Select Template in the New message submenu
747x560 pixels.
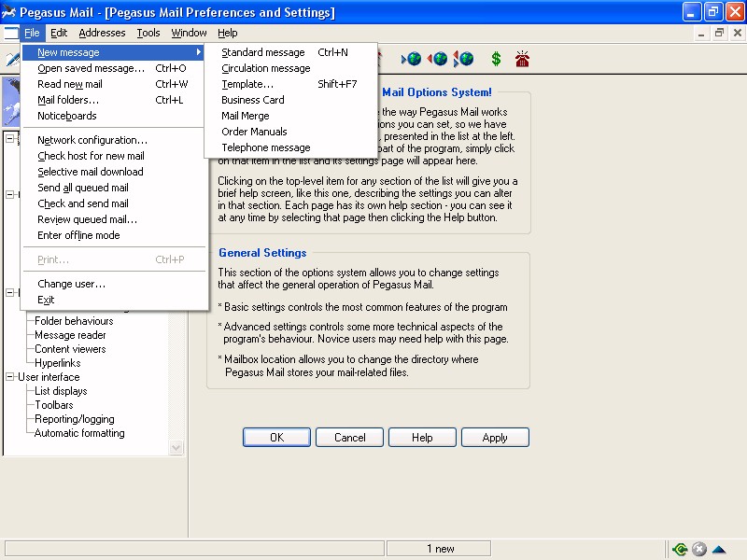[x=290, y=84]
